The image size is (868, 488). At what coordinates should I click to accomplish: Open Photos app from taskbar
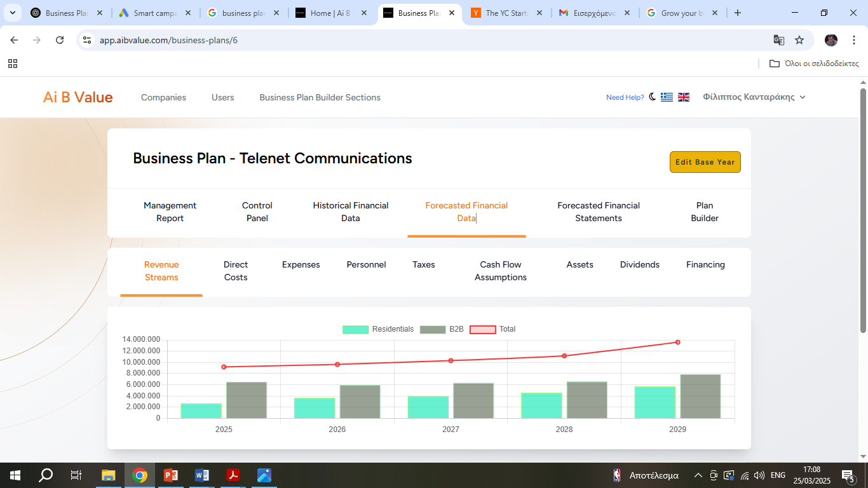click(x=264, y=475)
